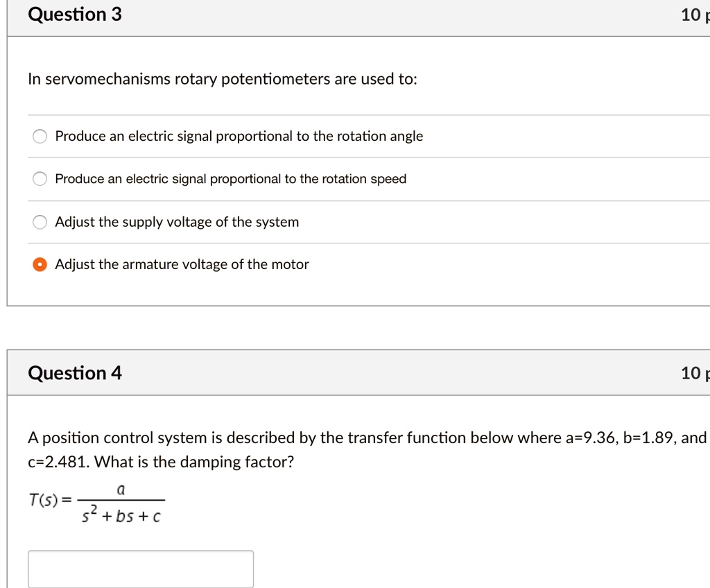Screen dimensions: 710x588
Task: Click the supply voltage option text
Action: 177,222
